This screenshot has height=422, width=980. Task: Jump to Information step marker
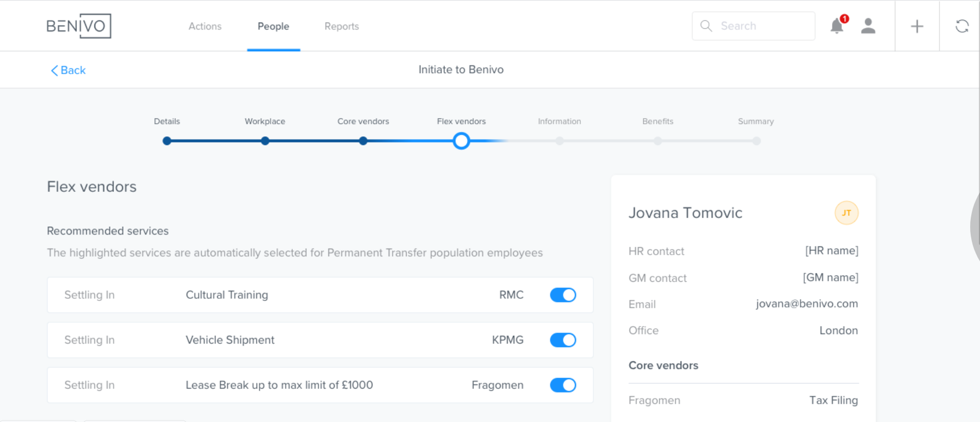pos(560,141)
